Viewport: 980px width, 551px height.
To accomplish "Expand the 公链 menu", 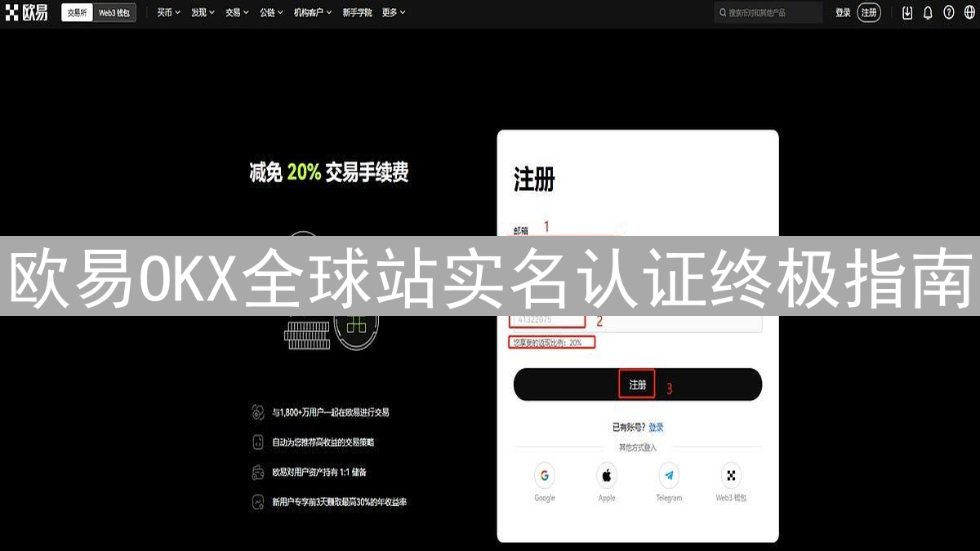I will click(271, 12).
